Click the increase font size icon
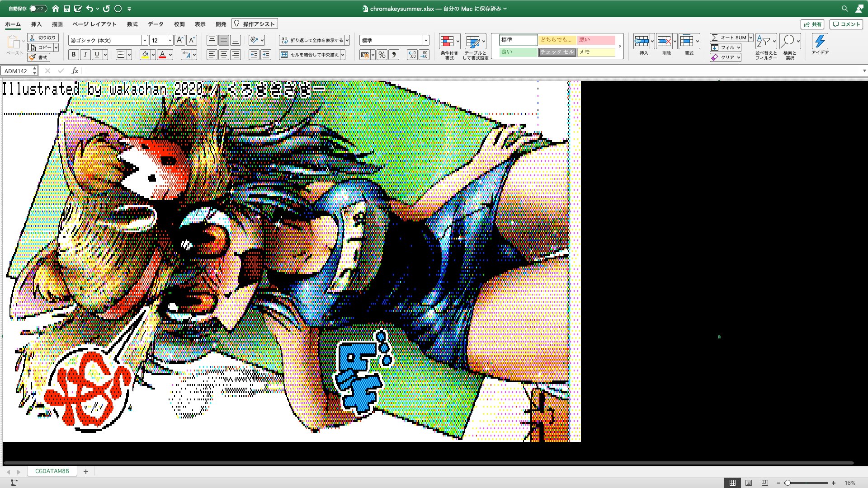 [179, 40]
